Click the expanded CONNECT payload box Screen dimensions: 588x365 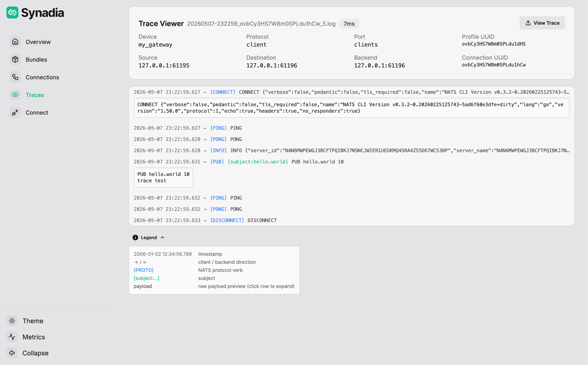click(352, 108)
